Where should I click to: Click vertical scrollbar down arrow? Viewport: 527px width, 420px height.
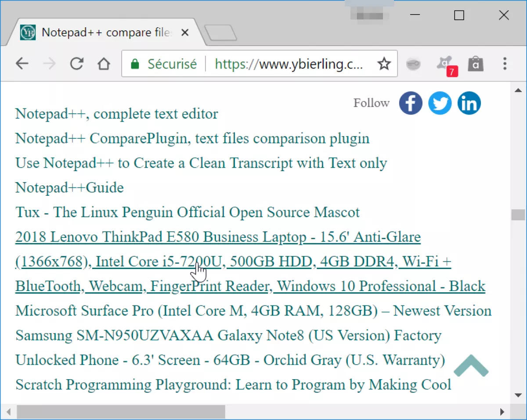click(518, 395)
